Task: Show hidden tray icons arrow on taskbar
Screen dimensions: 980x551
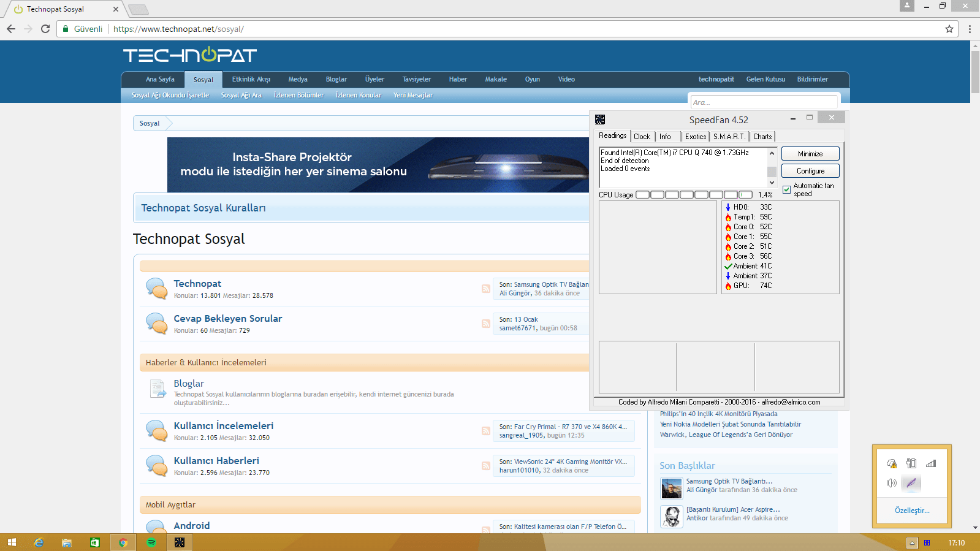Action: pyautogui.click(x=912, y=542)
